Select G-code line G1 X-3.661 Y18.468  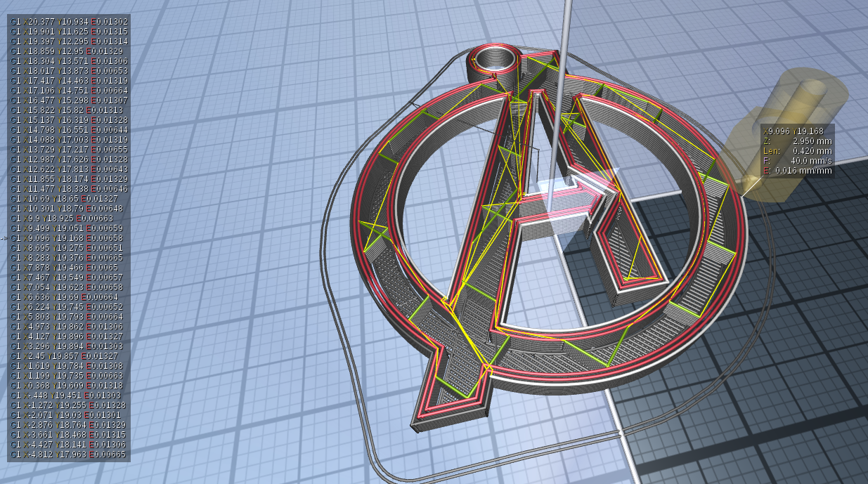click(69, 435)
